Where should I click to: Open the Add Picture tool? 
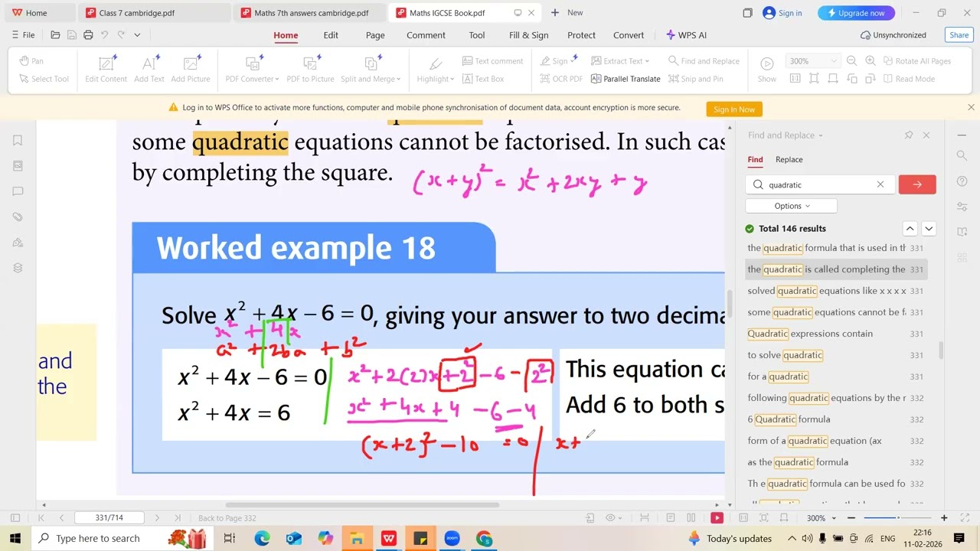pos(191,69)
